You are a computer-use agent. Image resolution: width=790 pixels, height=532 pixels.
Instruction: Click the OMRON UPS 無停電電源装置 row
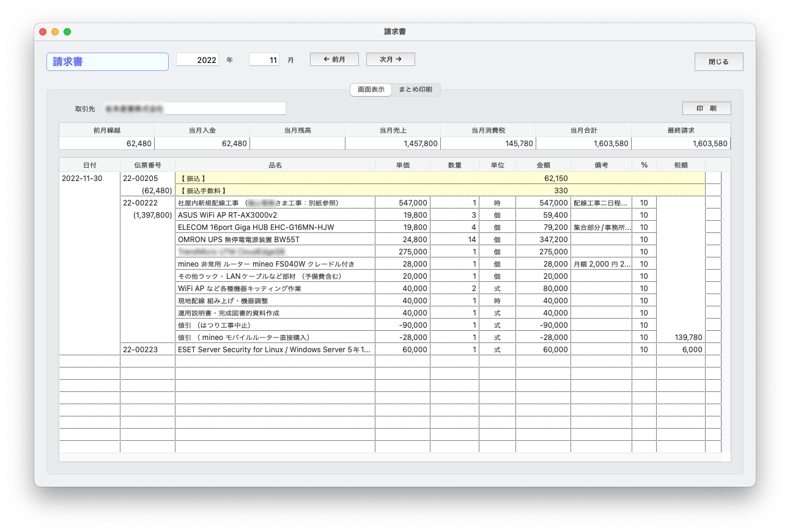point(275,239)
